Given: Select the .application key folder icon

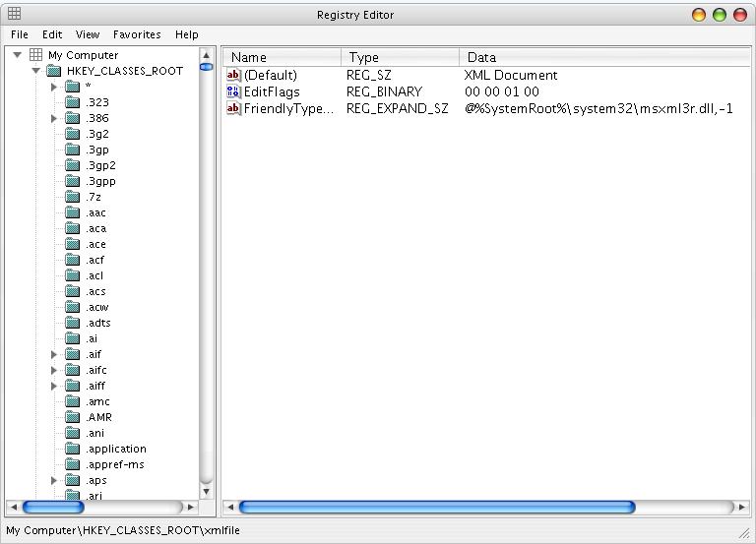Looking at the screenshot, I should (73, 449).
